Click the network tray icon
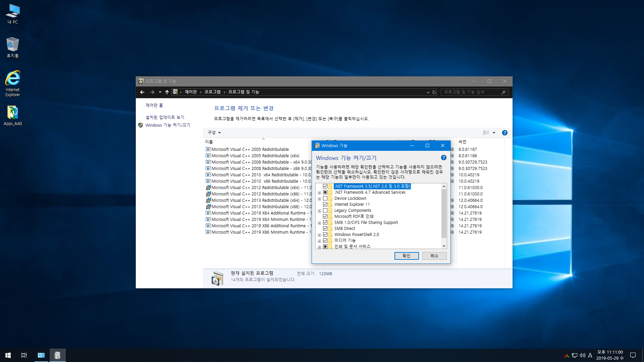 tap(575, 355)
